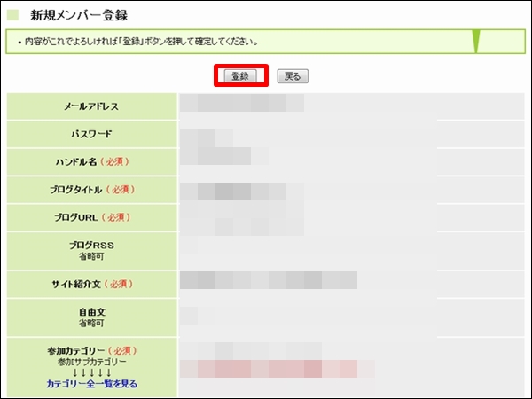Click the サイト紹介文 (必須) label
This screenshot has width=532, height=399.
point(92,284)
